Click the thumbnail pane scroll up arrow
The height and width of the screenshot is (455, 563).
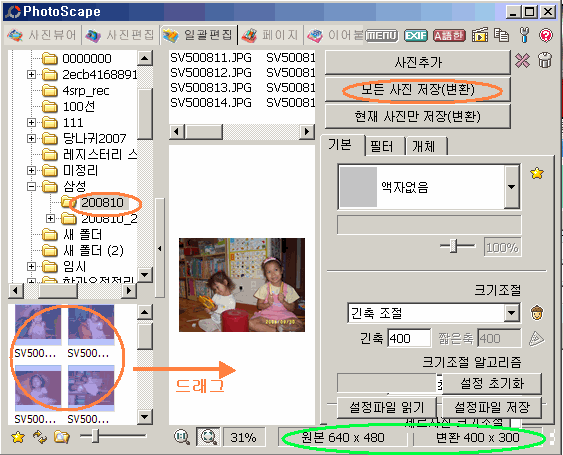click(145, 312)
